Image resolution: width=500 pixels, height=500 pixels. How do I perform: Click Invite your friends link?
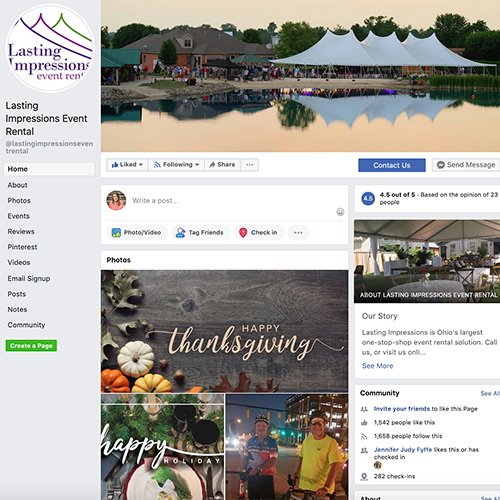(x=402, y=409)
